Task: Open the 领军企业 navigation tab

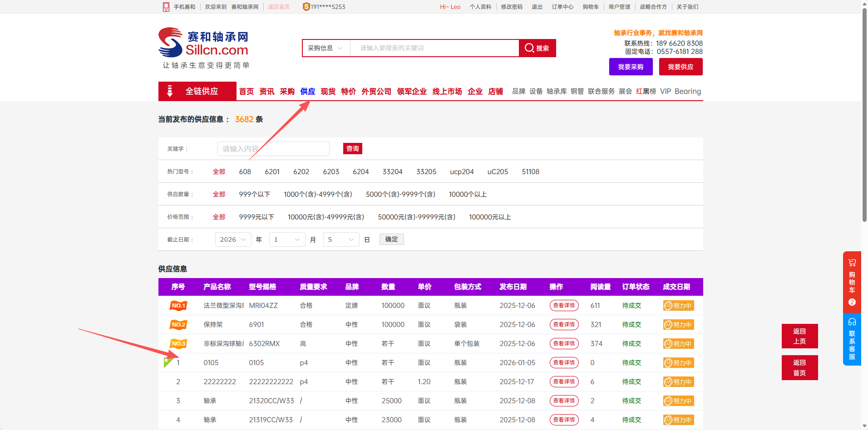Action: click(x=411, y=92)
